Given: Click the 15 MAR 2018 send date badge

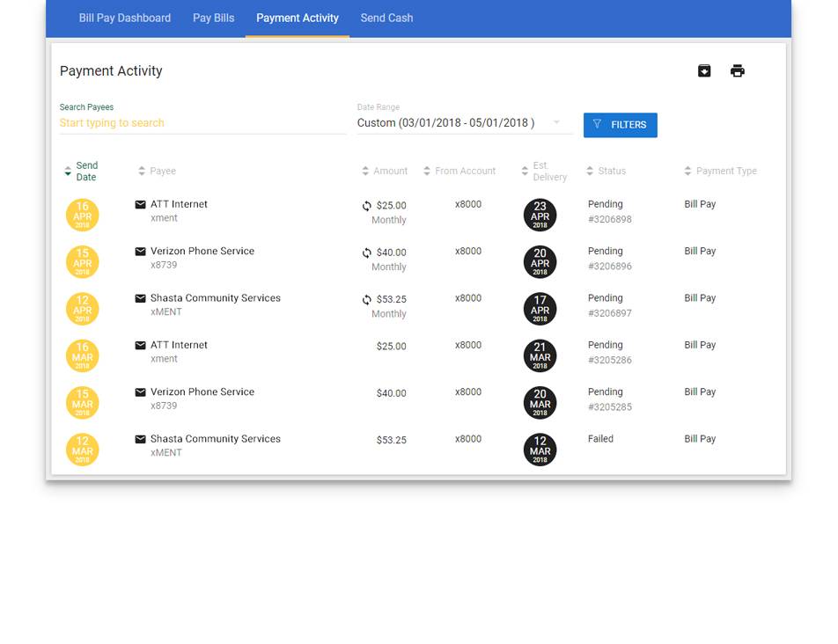Looking at the screenshot, I should point(83,403).
